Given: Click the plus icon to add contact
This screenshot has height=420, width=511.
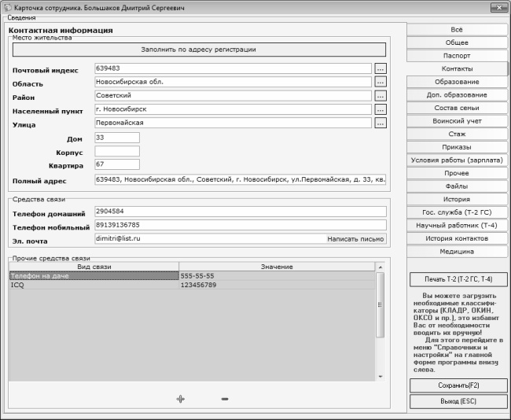Looking at the screenshot, I should click(180, 399).
